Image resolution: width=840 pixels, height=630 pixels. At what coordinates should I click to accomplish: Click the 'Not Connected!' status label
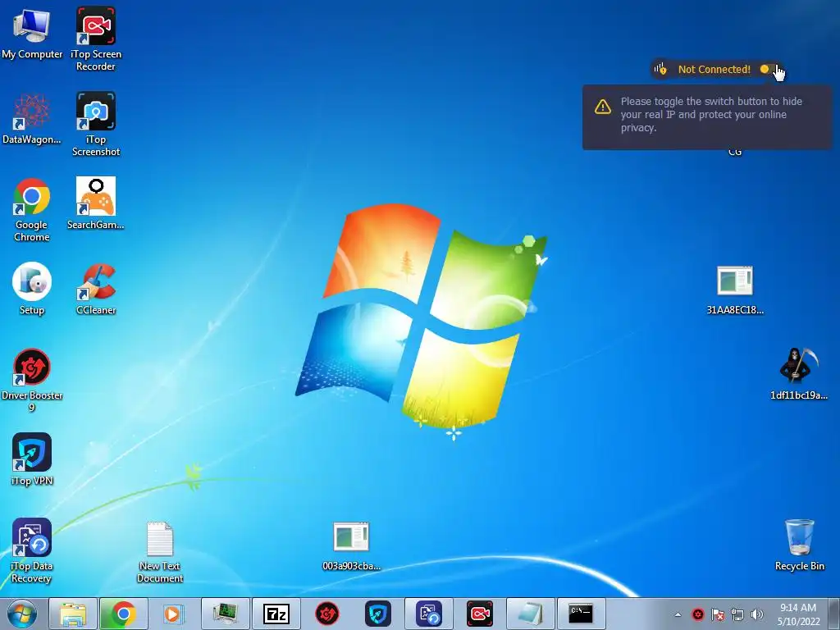[x=714, y=69]
